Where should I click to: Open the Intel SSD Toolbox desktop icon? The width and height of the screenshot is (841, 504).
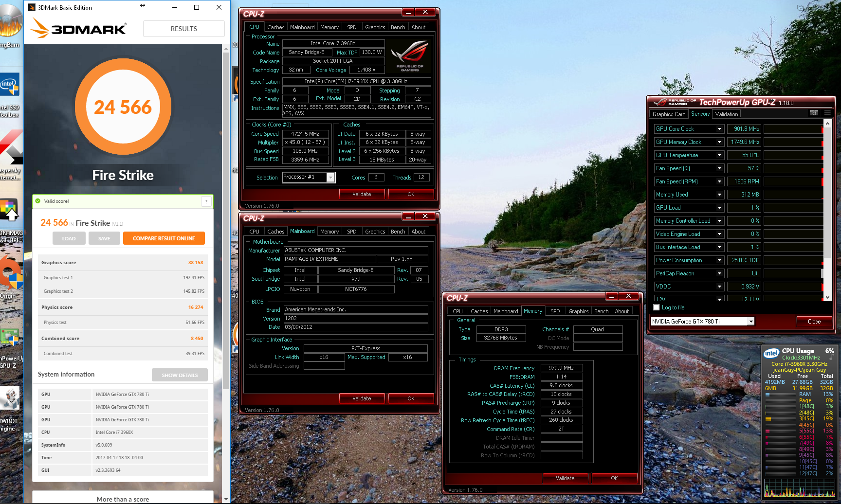click(10, 95)
